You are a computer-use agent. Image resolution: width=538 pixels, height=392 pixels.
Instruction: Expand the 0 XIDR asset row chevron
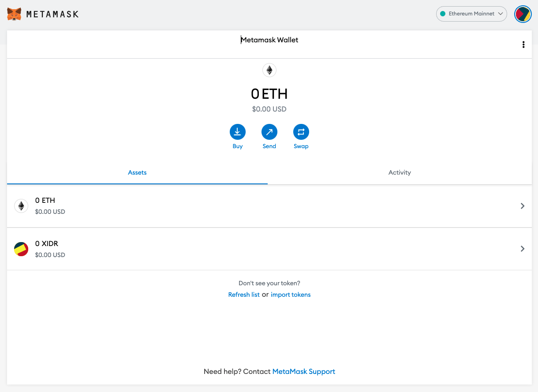(x=523, y=249)
